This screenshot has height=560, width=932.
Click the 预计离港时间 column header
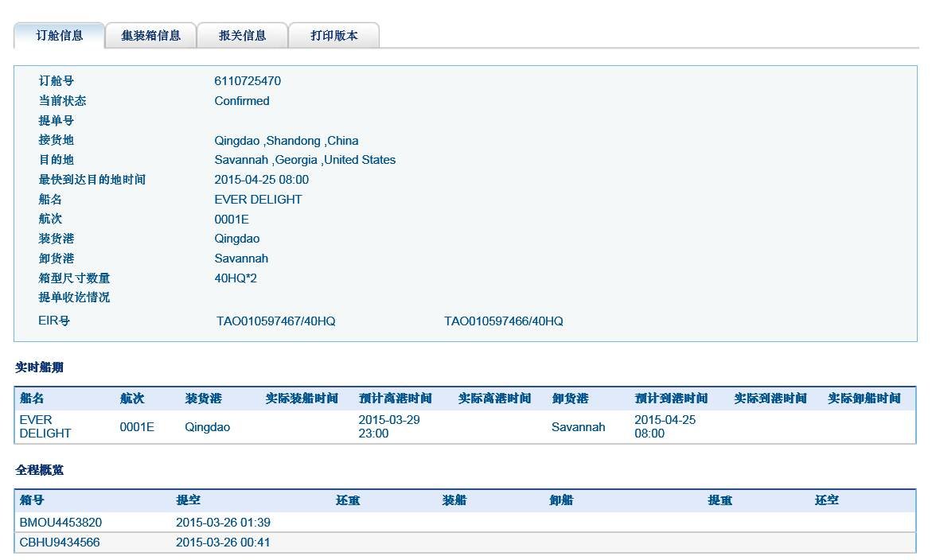coord(396,398)
